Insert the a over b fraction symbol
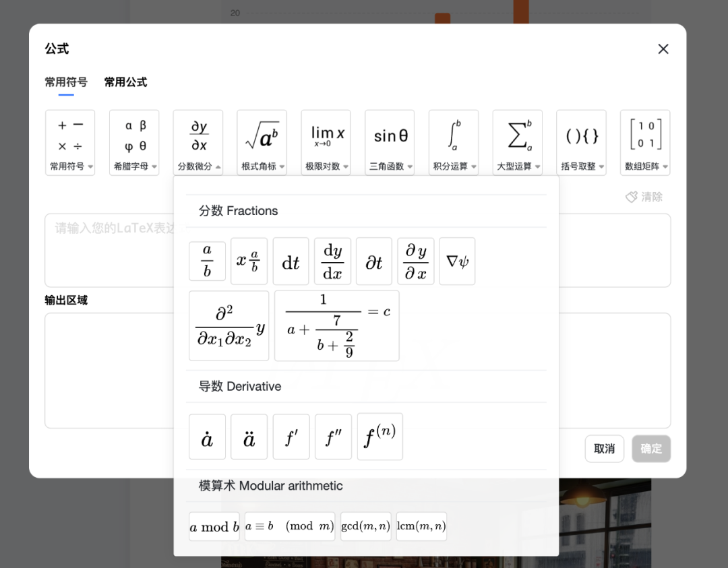728x568 pixels. click(207, 261)
